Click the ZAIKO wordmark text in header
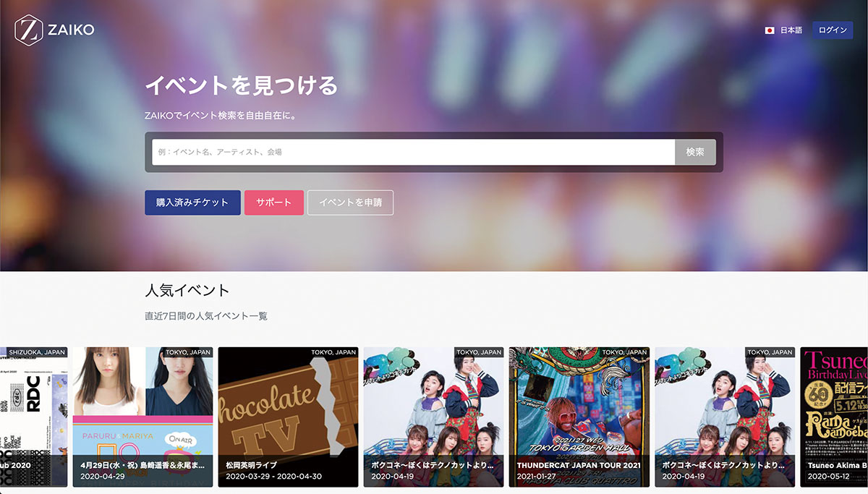This screenshot has height=494, width=868. pyautogui.click(x=71, y=30)
